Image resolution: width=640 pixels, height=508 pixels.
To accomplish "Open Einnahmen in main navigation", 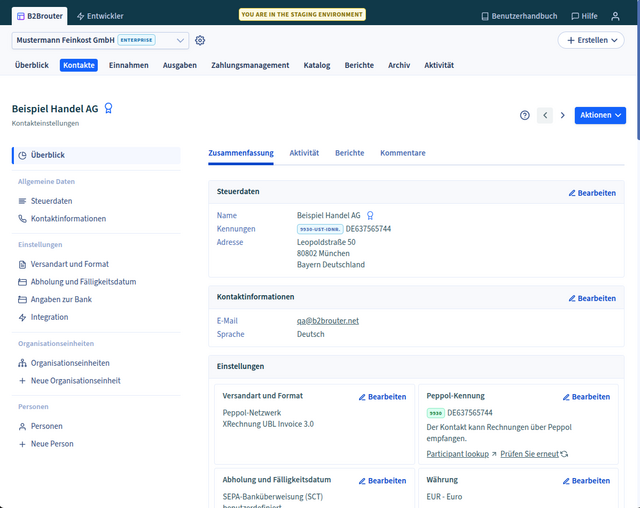I will point(129,65).
